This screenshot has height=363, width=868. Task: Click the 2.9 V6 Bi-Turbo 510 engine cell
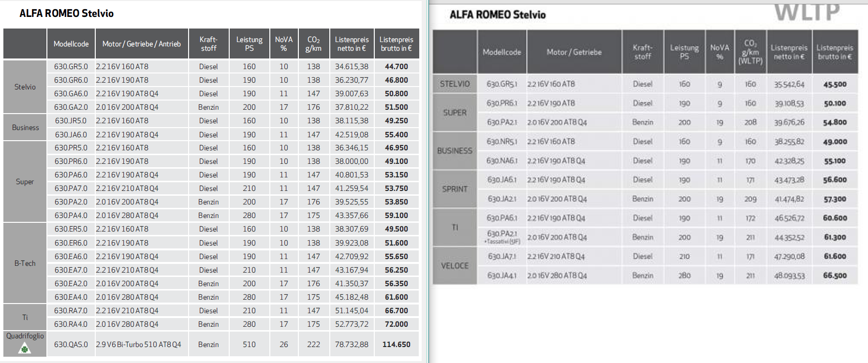pyautogui.click(x=142, y=344)
